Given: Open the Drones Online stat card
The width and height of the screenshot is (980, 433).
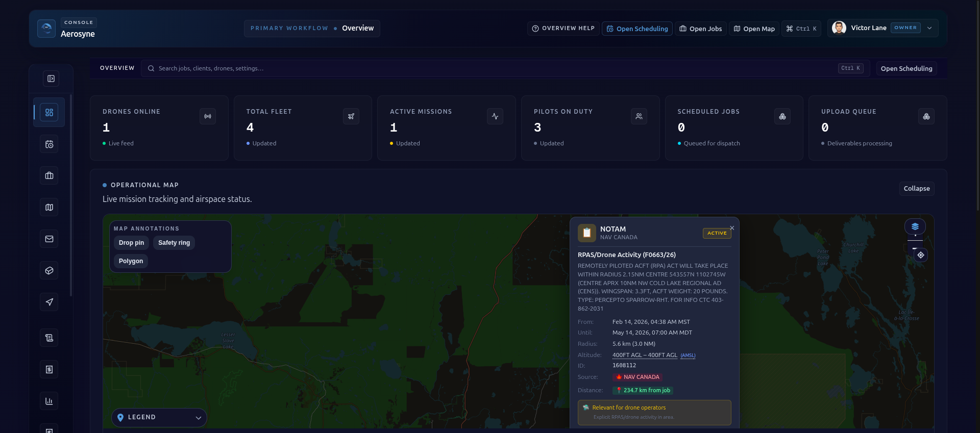Looking at the screenshot, I should coord(159,128).
